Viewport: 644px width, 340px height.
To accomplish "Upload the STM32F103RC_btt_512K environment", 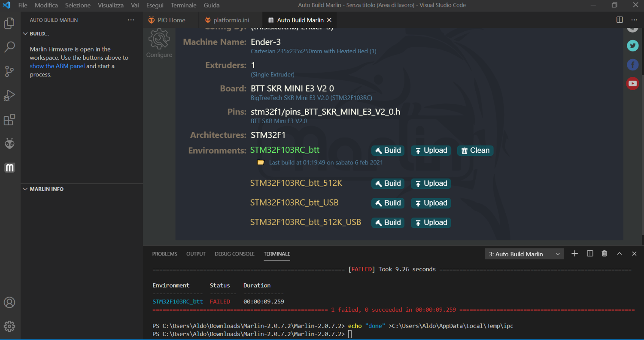I will click(431, 183).
